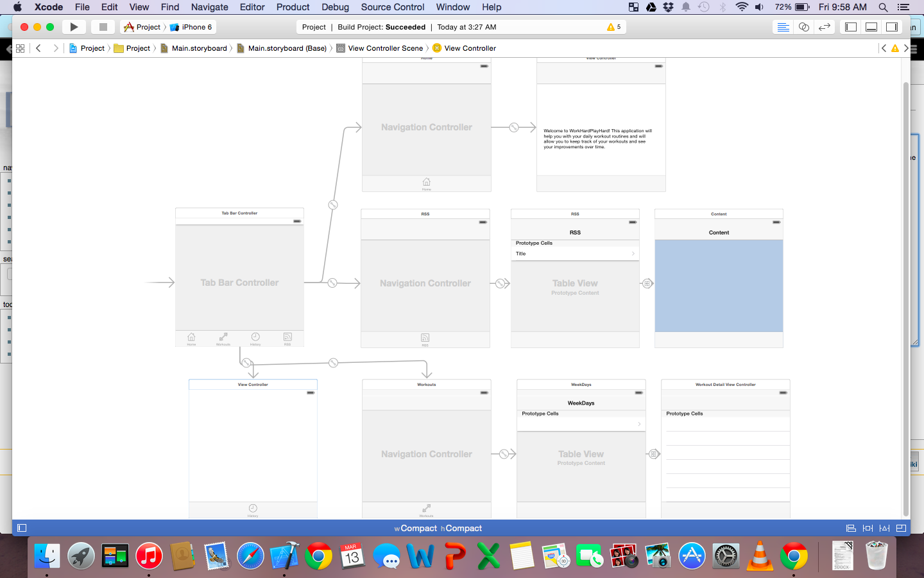Screen dimensions: 924x578
Task: Toggle the Debug area visibility
Action: pyautogui.click(x=871, y=27)
